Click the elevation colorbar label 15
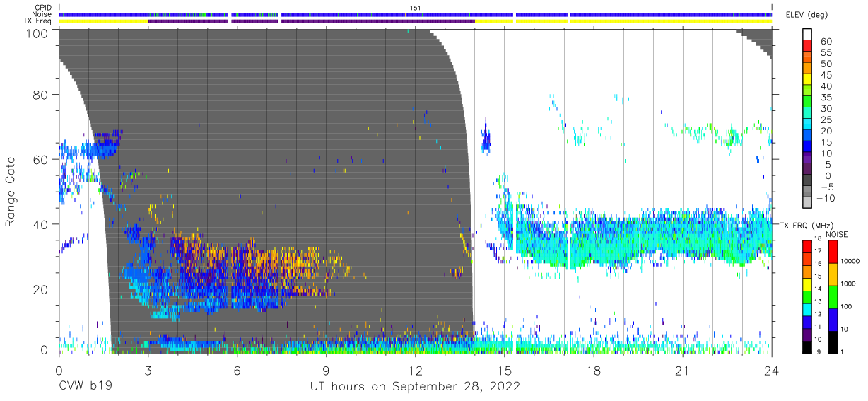 point(826,142)
